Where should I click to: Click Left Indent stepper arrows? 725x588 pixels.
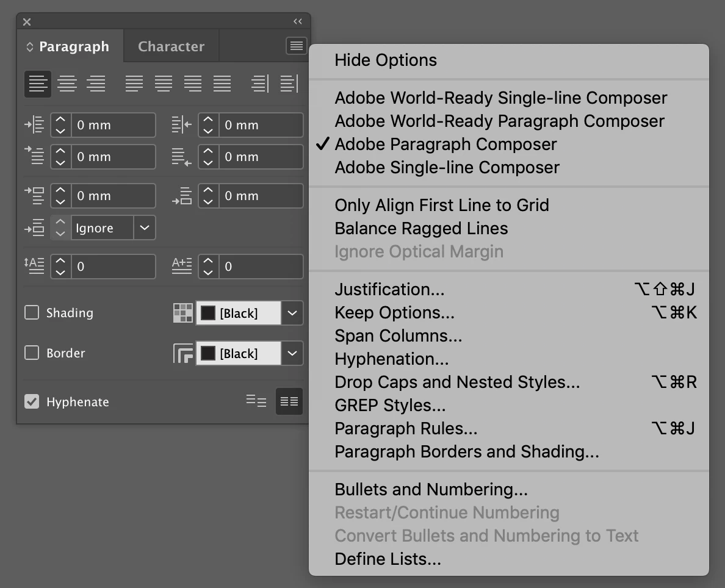pyautogui.click(x=60, y=125)
